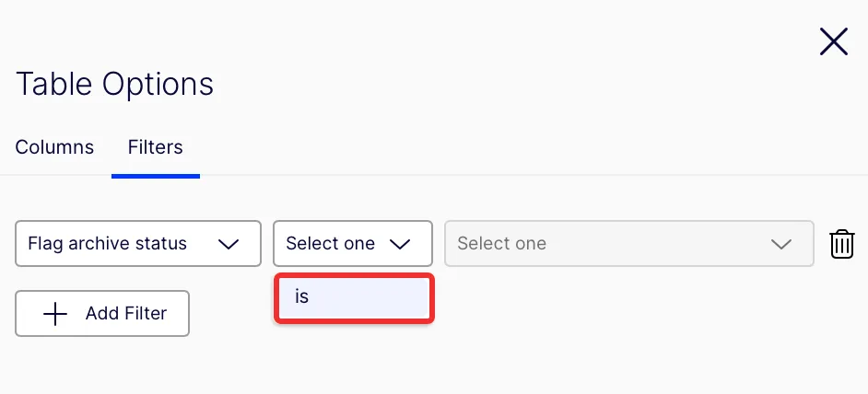Click chevron arrow of operator Select one
The image size is (868, 394).
click(400, 244)
